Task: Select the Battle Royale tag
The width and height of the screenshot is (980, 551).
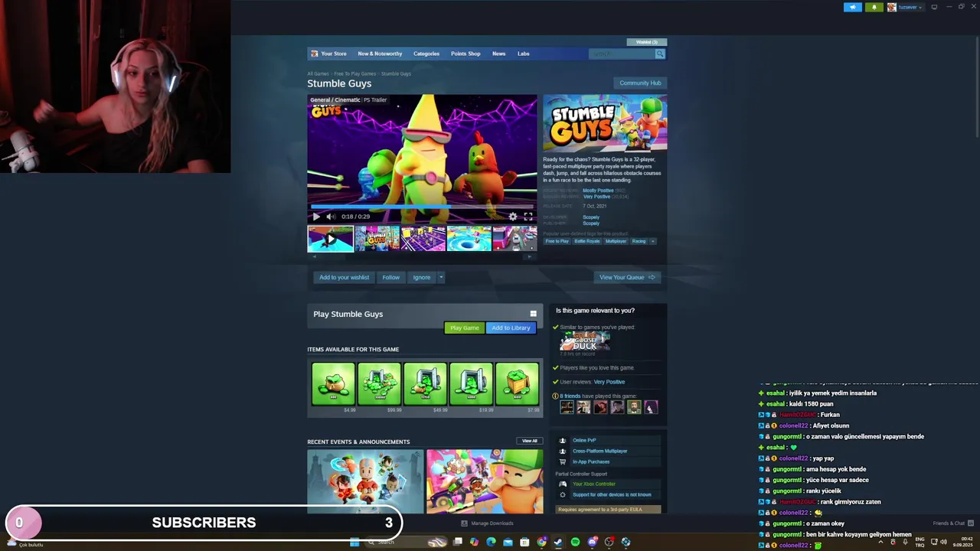Action: pyautogui.click(x=587, y=241)
